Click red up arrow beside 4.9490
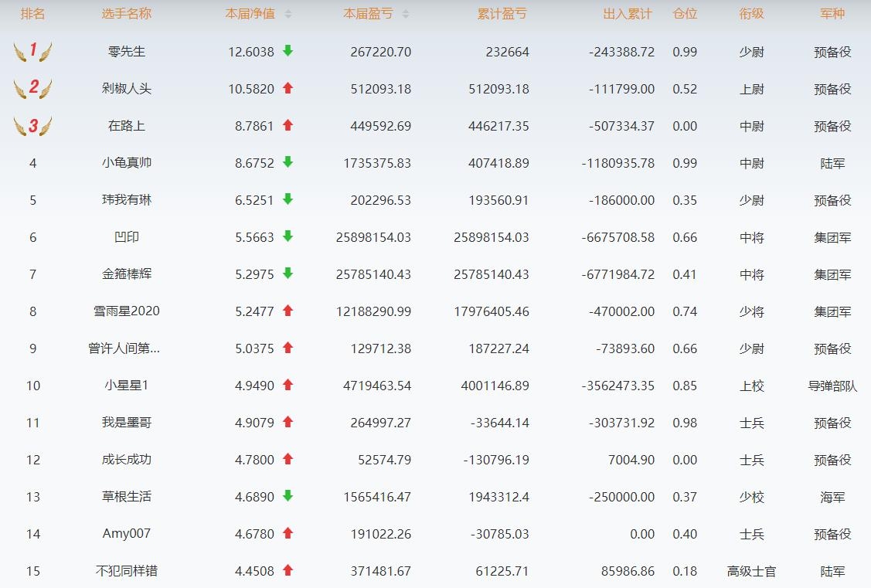 tap(287, 385)
